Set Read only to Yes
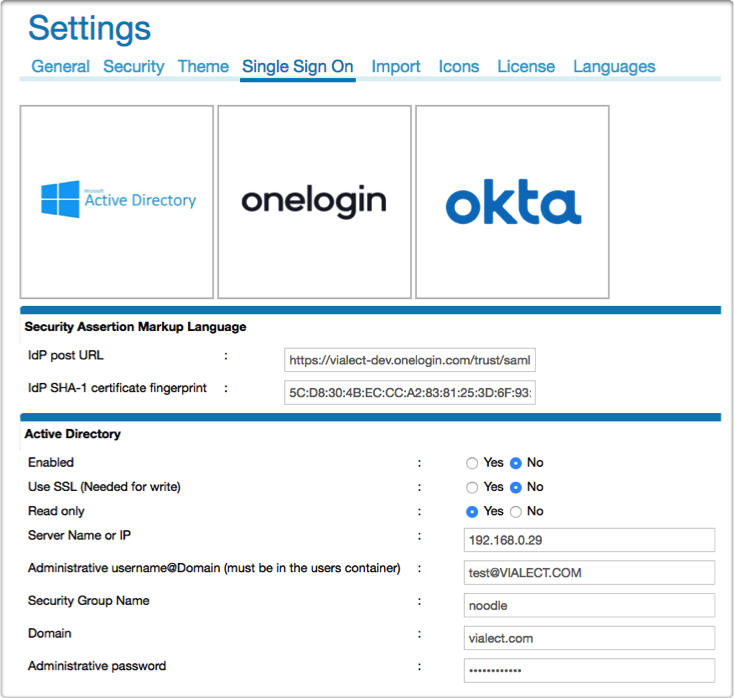Screen dimensions: 734x698 [472, 512]
